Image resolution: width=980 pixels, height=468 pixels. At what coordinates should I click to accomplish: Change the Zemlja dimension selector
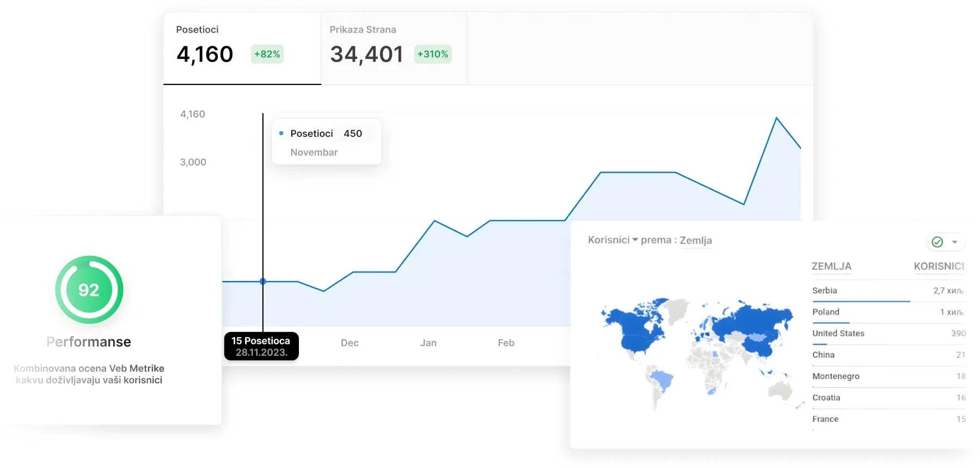click(696, 240)
